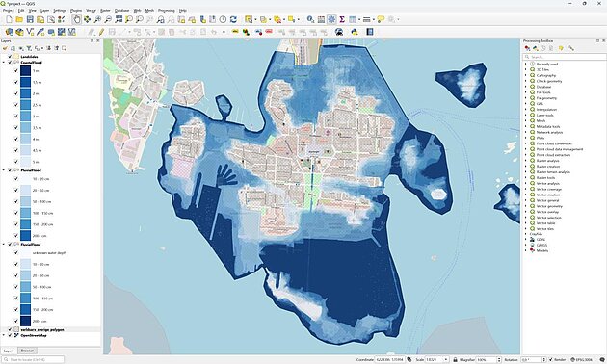
Task: Refresh the map canvas
Action: click(233, 19)
